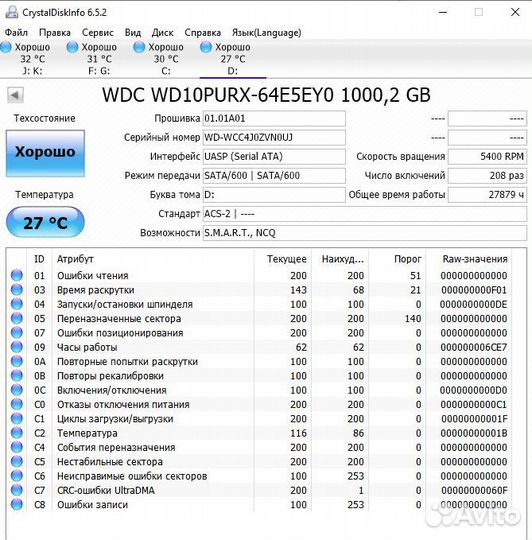The height and width of the screenshot is (540, 532).
Task: Close the CrystalDiskInfo window
Action: click(515, 12)
